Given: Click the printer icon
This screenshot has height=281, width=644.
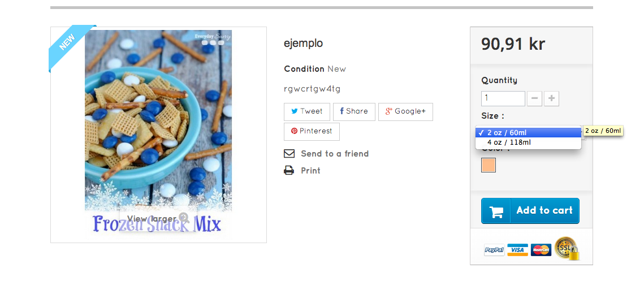Looking at the screenshot, I should click(289, 171).
